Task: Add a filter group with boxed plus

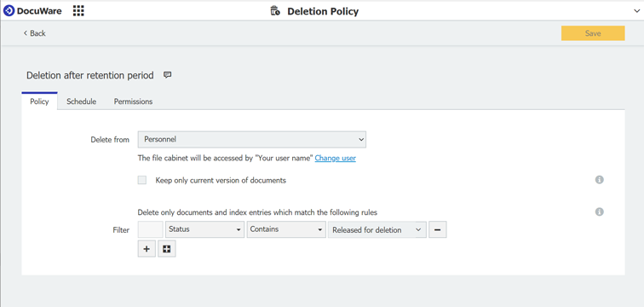Action: point(167,249)
